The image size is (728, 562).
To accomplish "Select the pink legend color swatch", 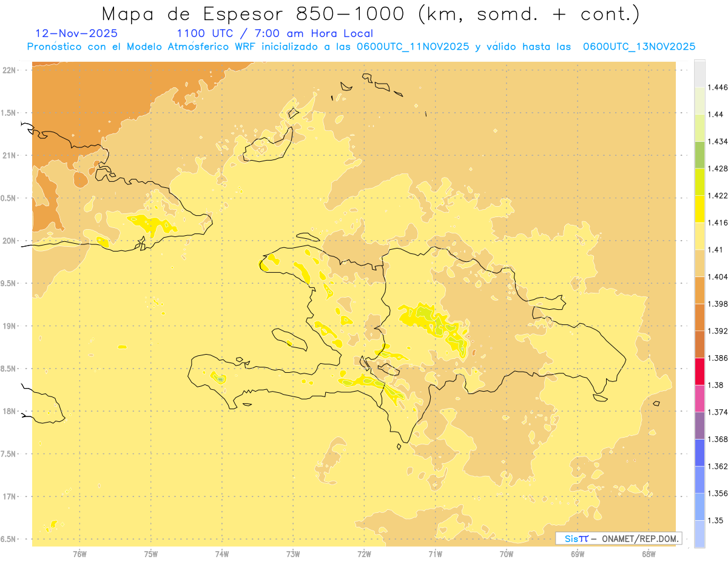I will pyautogui.click(x=699, y=398).
